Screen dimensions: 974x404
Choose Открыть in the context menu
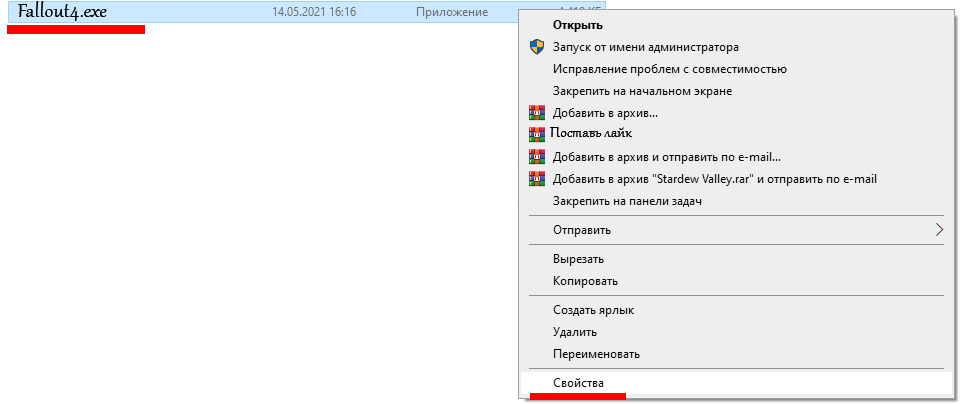pyautogui.click(x=578, y=25)
